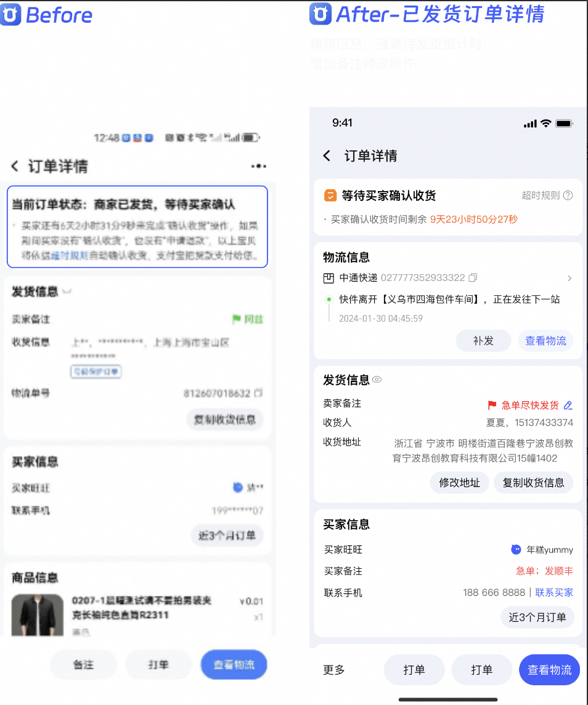This screenshot has width=588, height=705.
Task: Click phone number 188 666 8888
Action: [494, 593]
